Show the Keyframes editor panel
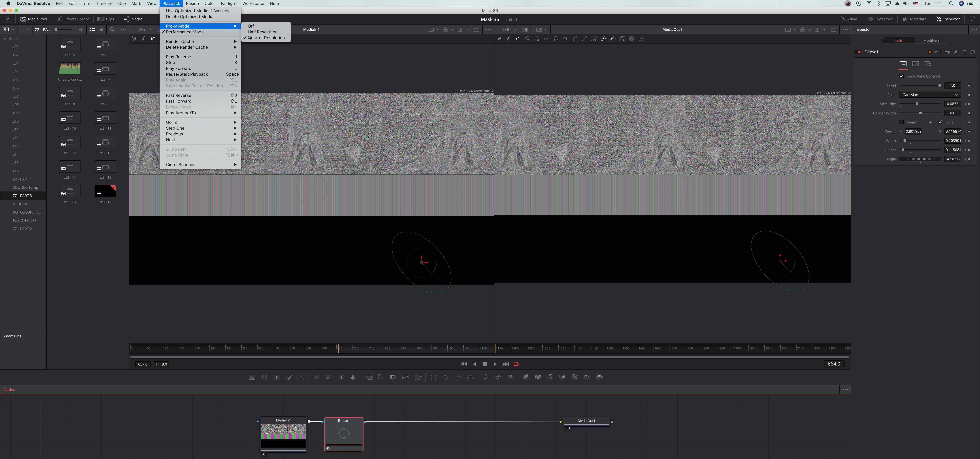980x459 pixels. click(x=880, y=19)
